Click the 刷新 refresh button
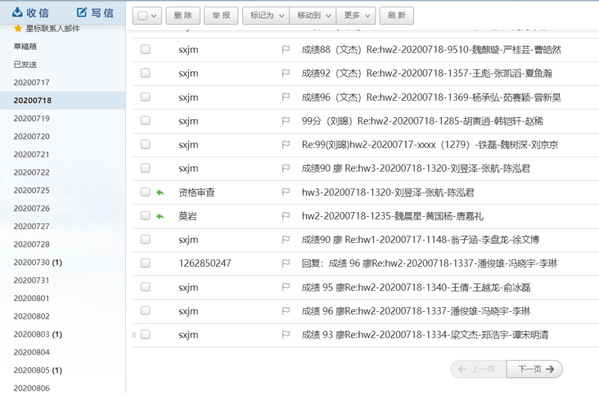The image size is (599, 393). pyautogui.click(x=397, y=16)
